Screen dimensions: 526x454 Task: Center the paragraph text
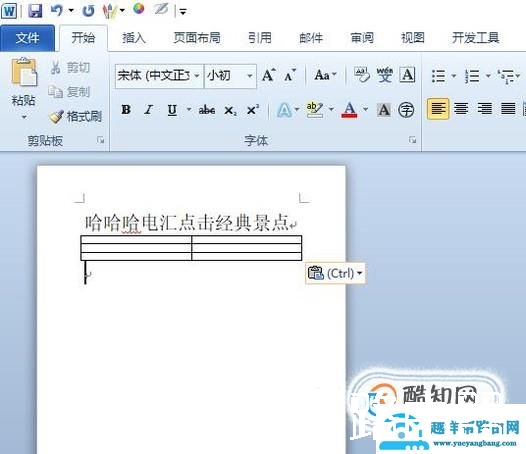[x=461, y=109]
